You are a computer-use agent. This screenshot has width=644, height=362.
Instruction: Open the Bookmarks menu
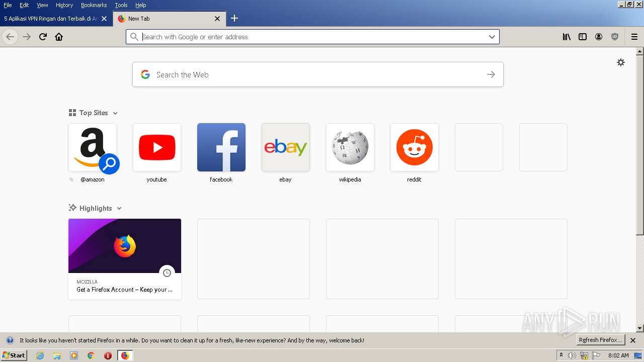tap(94, 5)
